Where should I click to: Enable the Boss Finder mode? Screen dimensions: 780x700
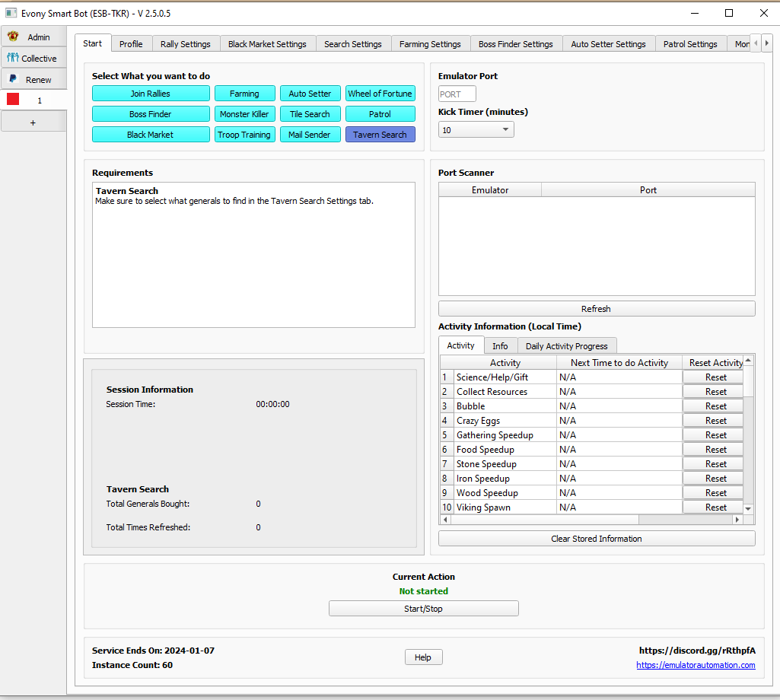(151, 114)
